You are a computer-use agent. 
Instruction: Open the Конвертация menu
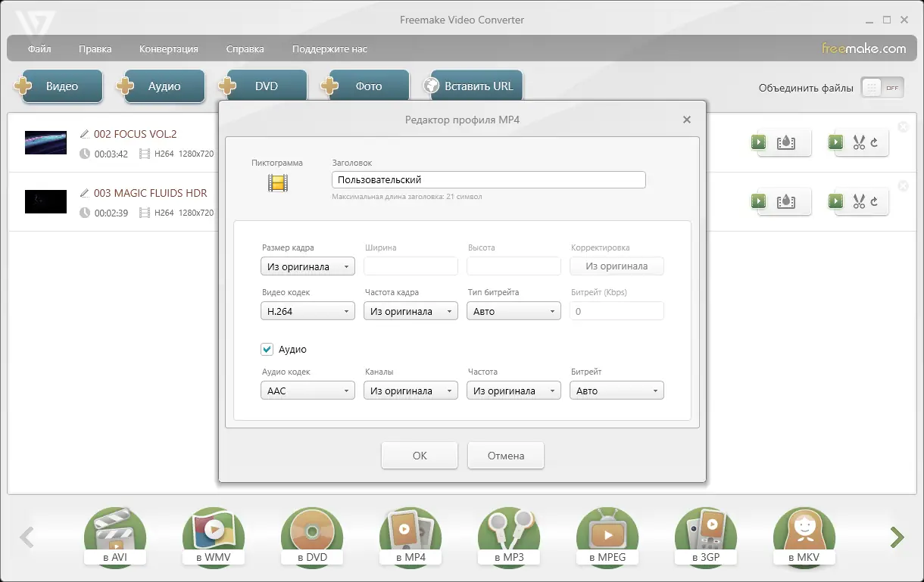(x=169, y=49)
